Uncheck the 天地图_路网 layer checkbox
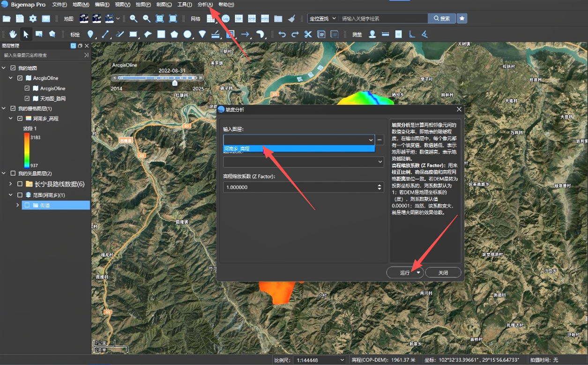This screenshot has width=588, height=365. [x=27, y=98]
